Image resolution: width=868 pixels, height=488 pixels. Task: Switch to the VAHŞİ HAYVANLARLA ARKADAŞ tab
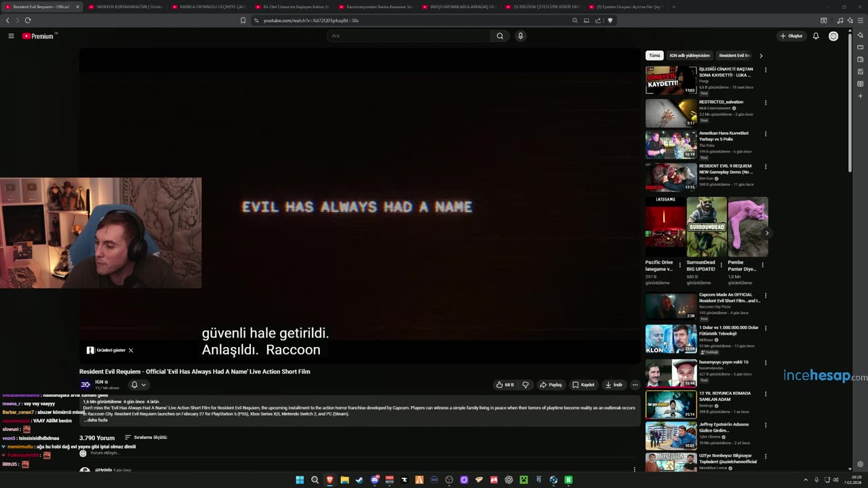459,7
